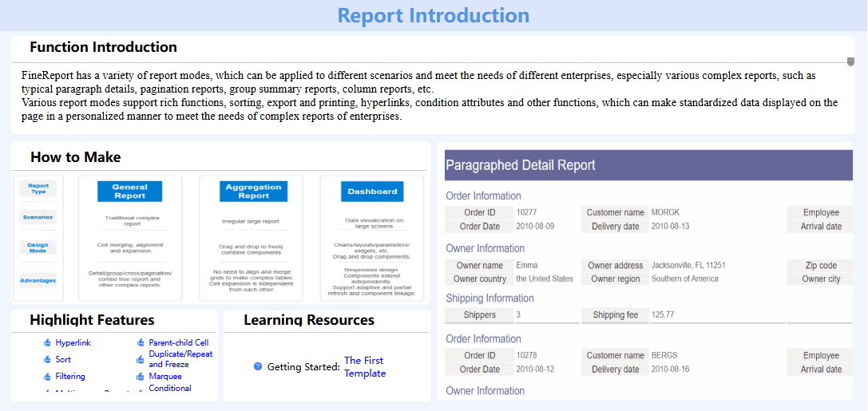Viewport: 868px width, 411px height.
Task: Click the thumbs-up icon beside Duplicate/Repeat and Freeze
Action: click(x=141, y=359)
